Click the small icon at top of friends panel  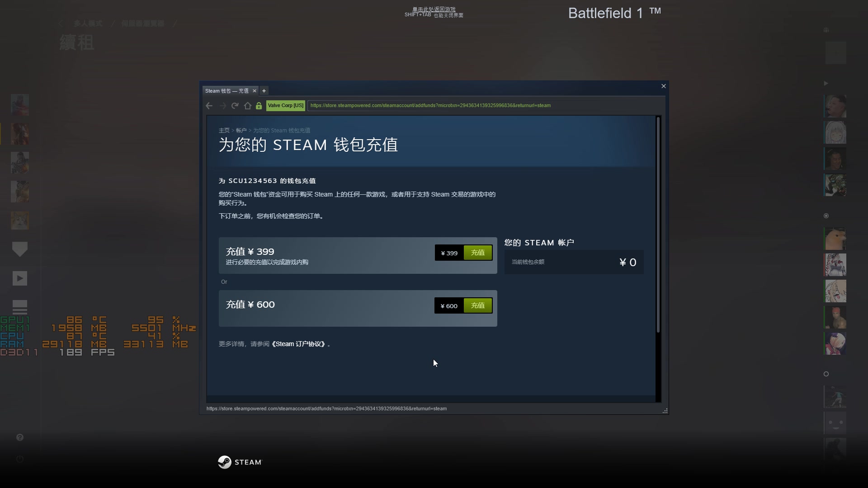(826, 30)
